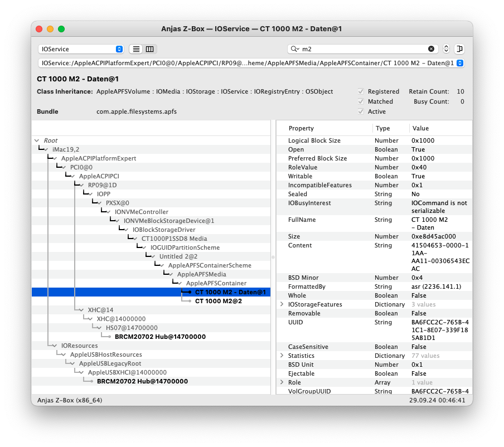Collapse the IOResources node
This screenshot has width=504, height=447.
55,346
